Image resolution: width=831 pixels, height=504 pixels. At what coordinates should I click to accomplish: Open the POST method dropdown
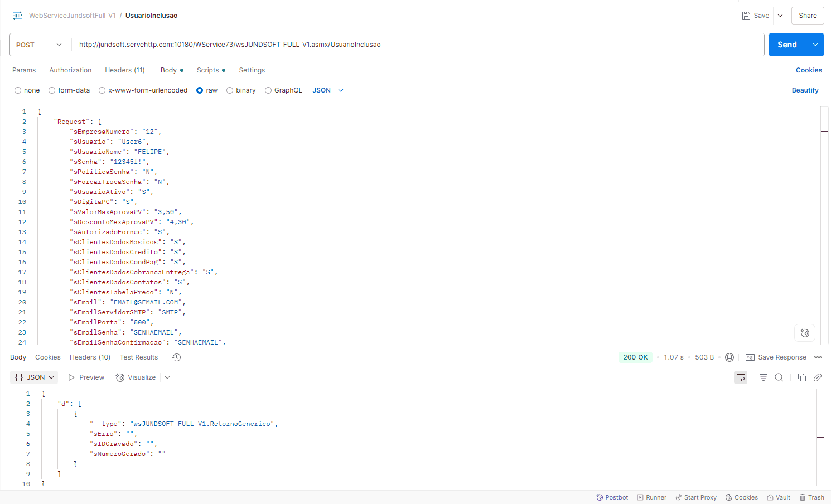[40, 45]
